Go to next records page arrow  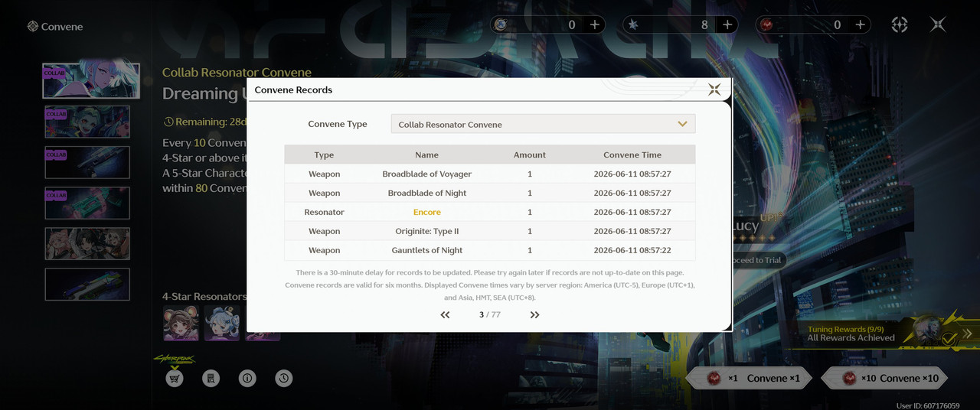point(534,314)
